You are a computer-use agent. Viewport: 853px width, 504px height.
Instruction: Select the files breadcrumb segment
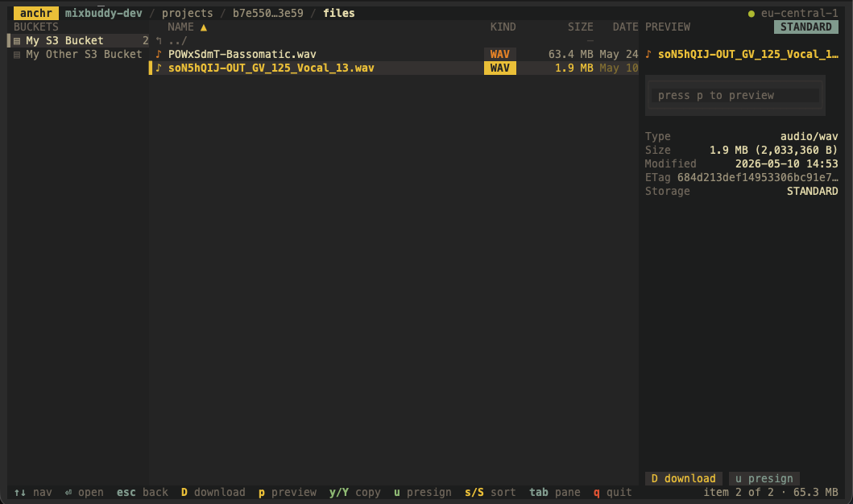coord(339,13)
